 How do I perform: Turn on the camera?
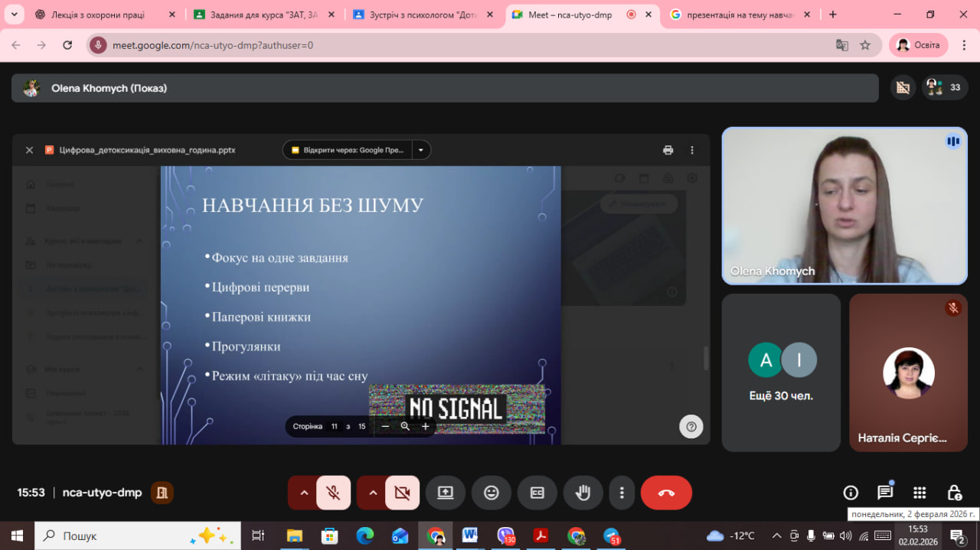point(402,493)
